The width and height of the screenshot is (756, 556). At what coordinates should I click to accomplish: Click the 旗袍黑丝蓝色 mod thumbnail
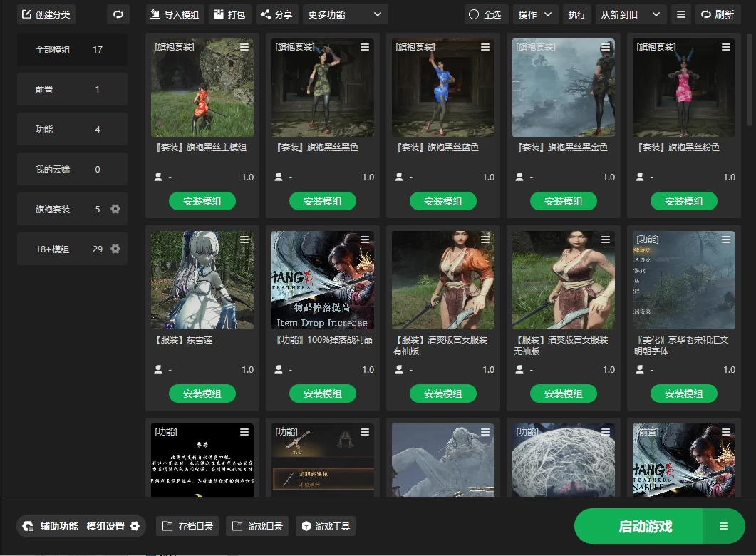click(443, 88)
